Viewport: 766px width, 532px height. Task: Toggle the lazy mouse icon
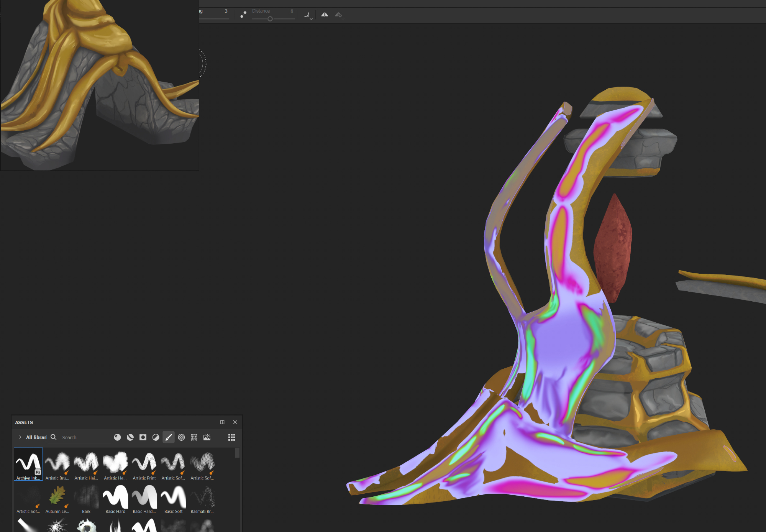(x=243, y=15)
